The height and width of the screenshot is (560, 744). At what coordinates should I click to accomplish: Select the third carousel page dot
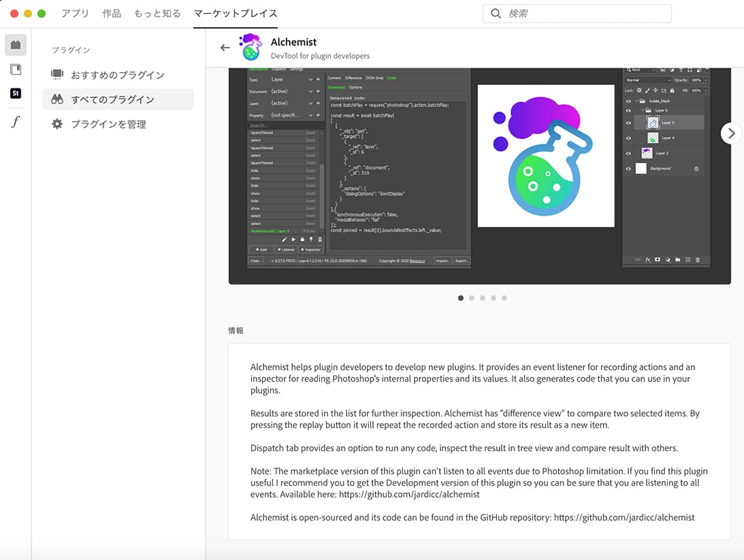pyautogui.click(x=483, y=298)
